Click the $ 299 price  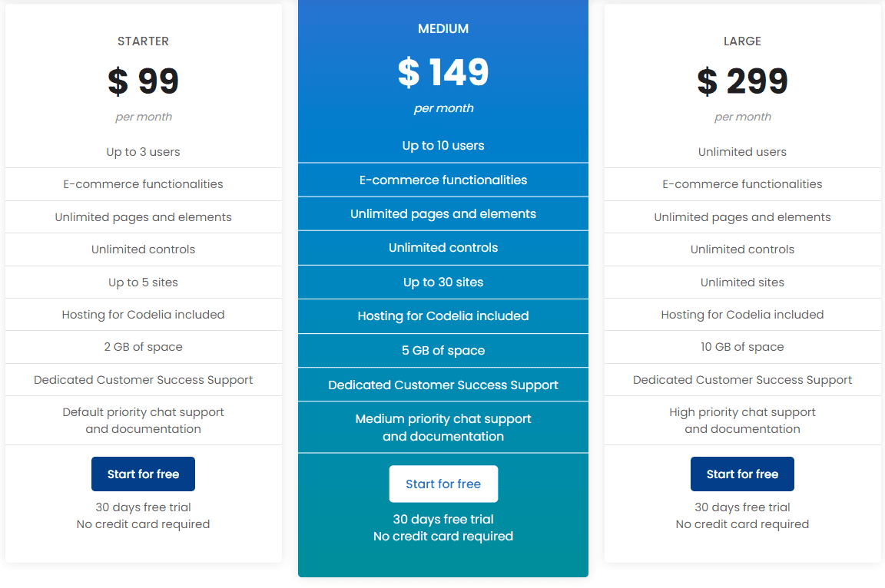pyautogui.click(x=742, y=81)
